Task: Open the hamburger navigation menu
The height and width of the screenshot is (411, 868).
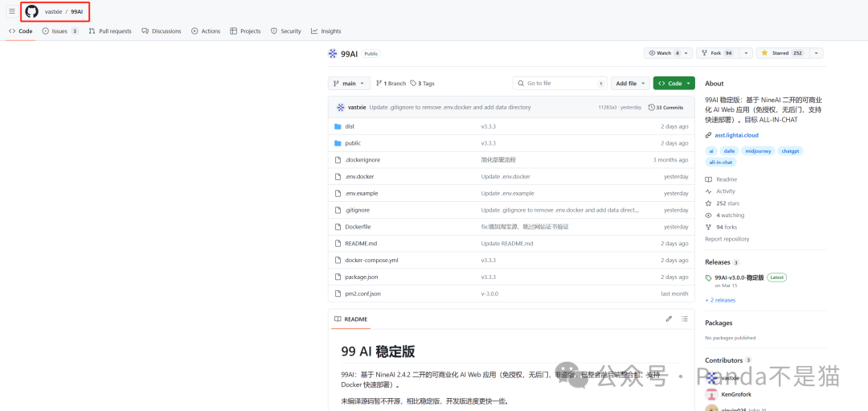Action: click(11, 11)
